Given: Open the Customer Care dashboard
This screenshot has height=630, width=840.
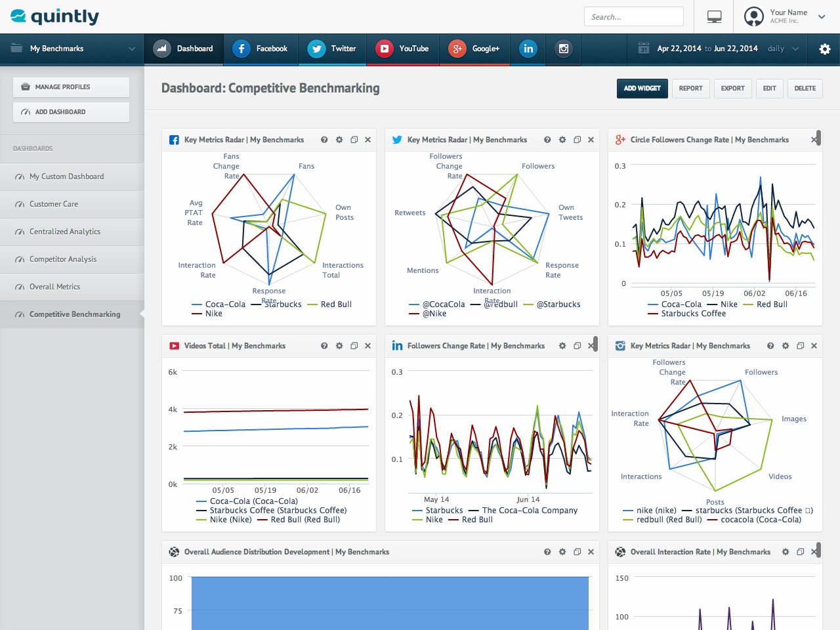Looking at the screenshot, I should pos(72,204).
